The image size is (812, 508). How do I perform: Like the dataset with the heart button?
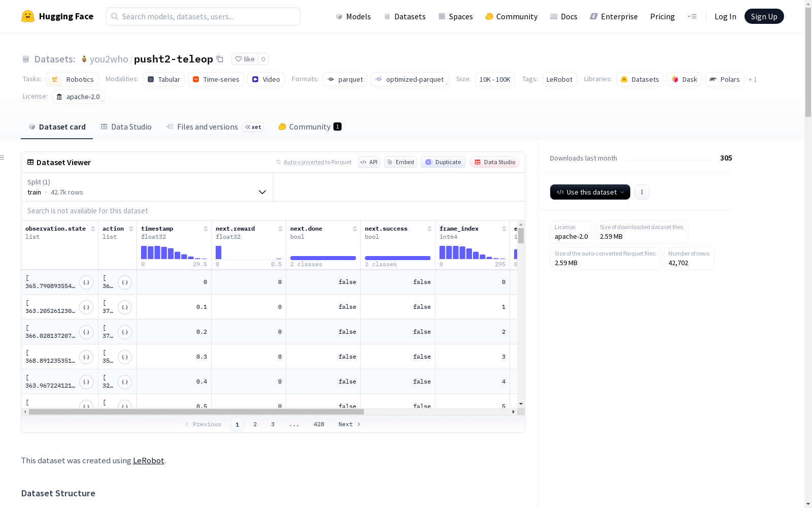245,59
